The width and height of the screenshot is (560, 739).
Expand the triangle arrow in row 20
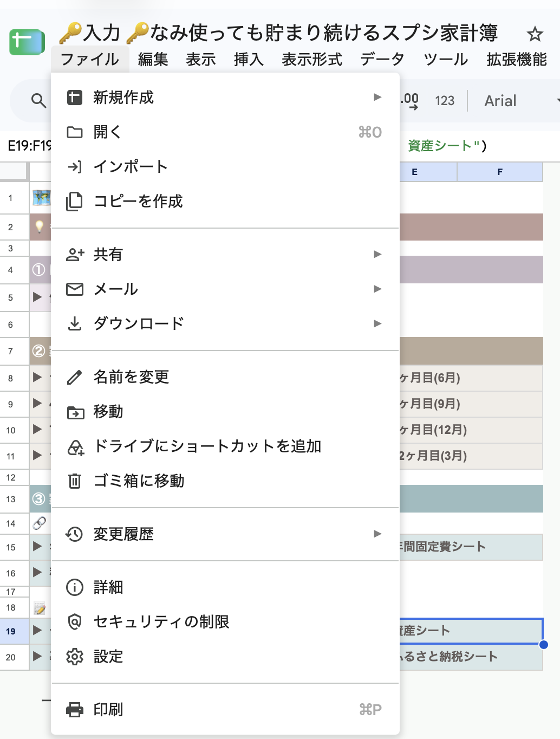point(37,657)
